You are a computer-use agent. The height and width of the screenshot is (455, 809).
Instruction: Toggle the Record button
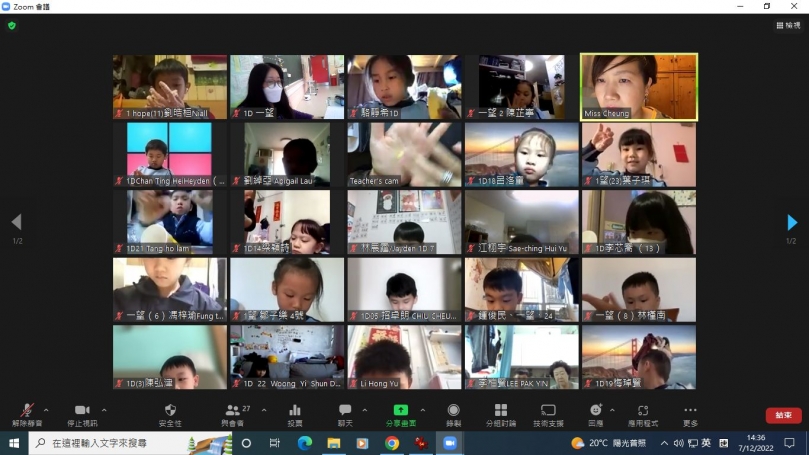tap(453, 411)
